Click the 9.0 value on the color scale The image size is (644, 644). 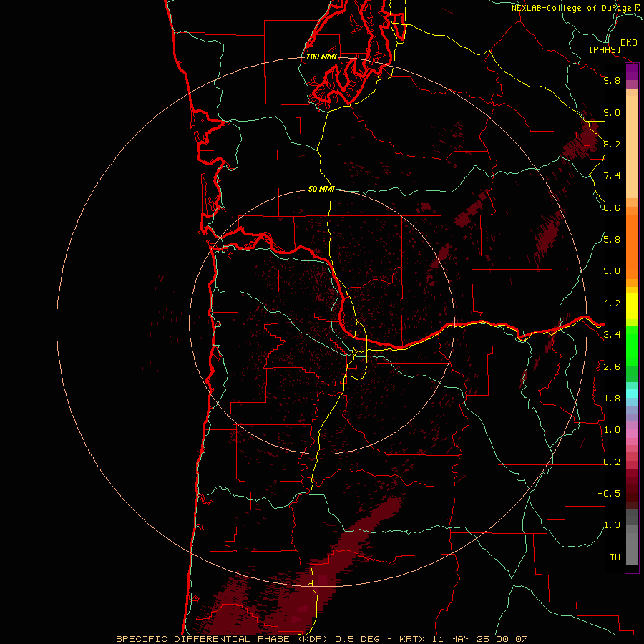612,112
